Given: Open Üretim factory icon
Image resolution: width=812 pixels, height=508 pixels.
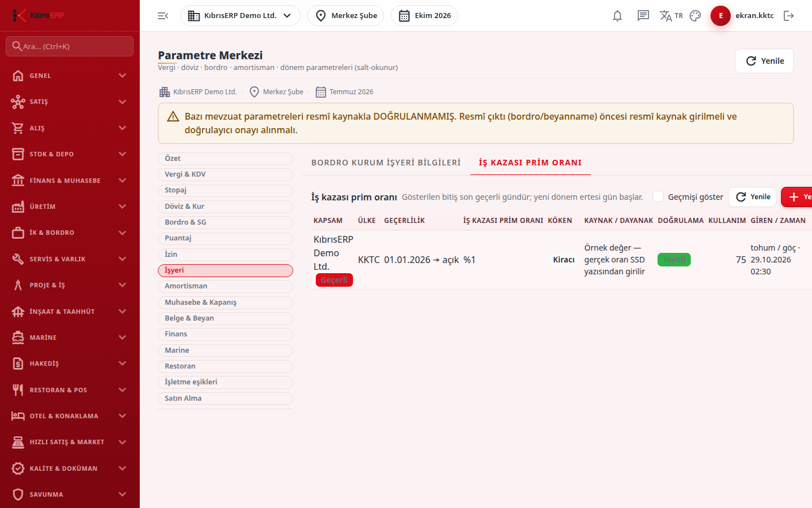Looking at the screenshot, I should click(18, 207).
